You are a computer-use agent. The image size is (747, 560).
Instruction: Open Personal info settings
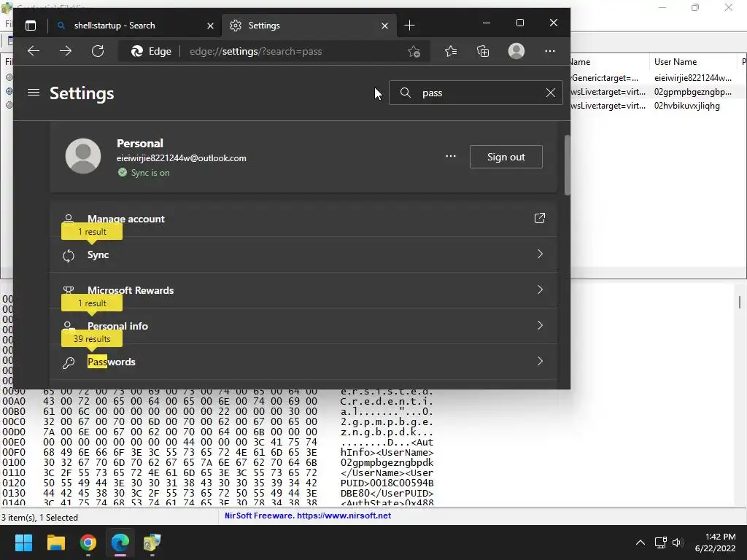tap(303, 326)
